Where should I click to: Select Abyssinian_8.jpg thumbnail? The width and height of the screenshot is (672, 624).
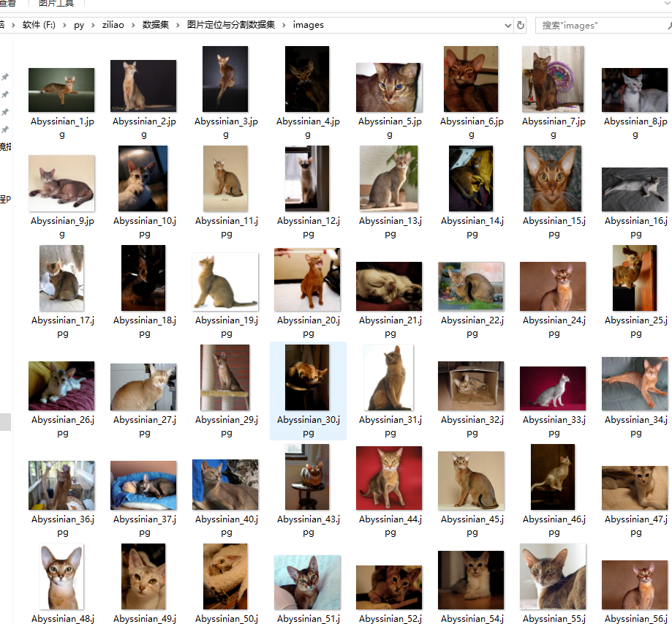(635, 90)
